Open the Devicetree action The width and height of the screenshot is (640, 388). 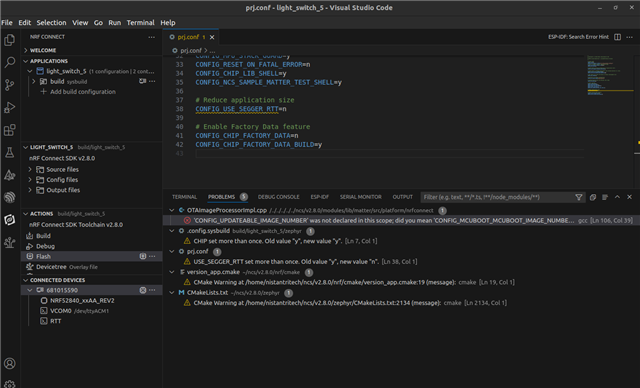tap(51, 267)
